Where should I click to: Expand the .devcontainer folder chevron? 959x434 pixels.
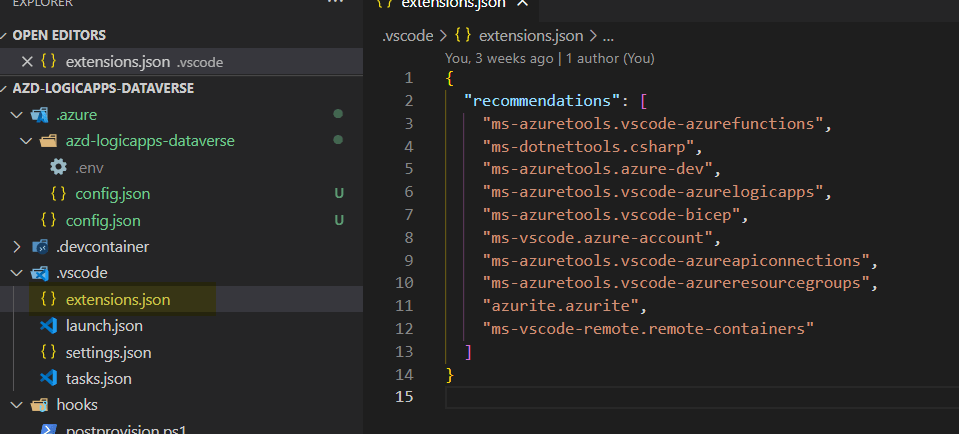point(17,246)
